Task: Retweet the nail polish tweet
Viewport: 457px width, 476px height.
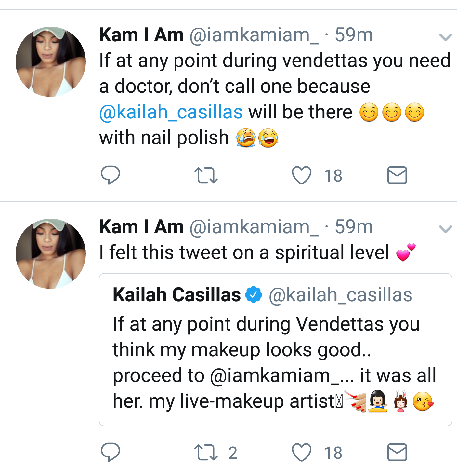Action: click(206, 175)
